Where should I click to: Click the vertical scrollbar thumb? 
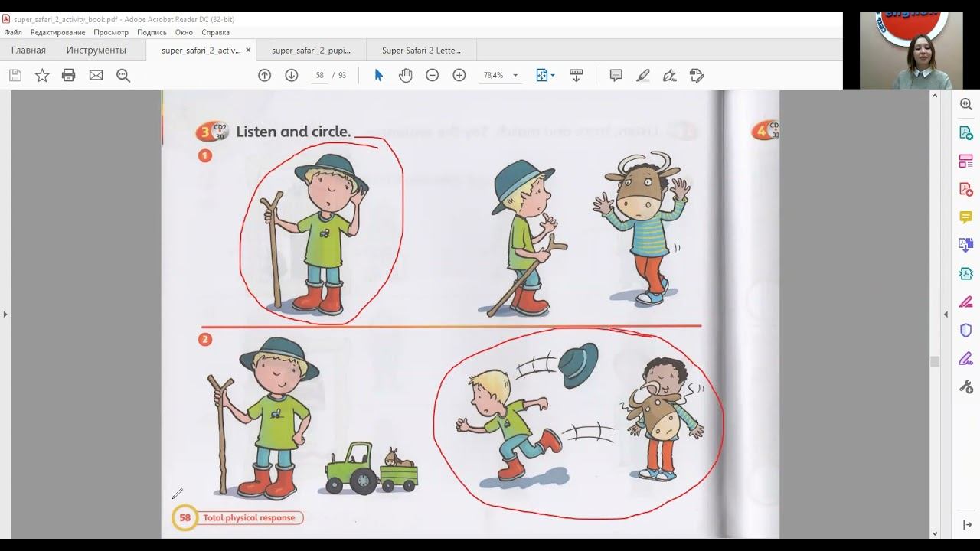[935, 362]
